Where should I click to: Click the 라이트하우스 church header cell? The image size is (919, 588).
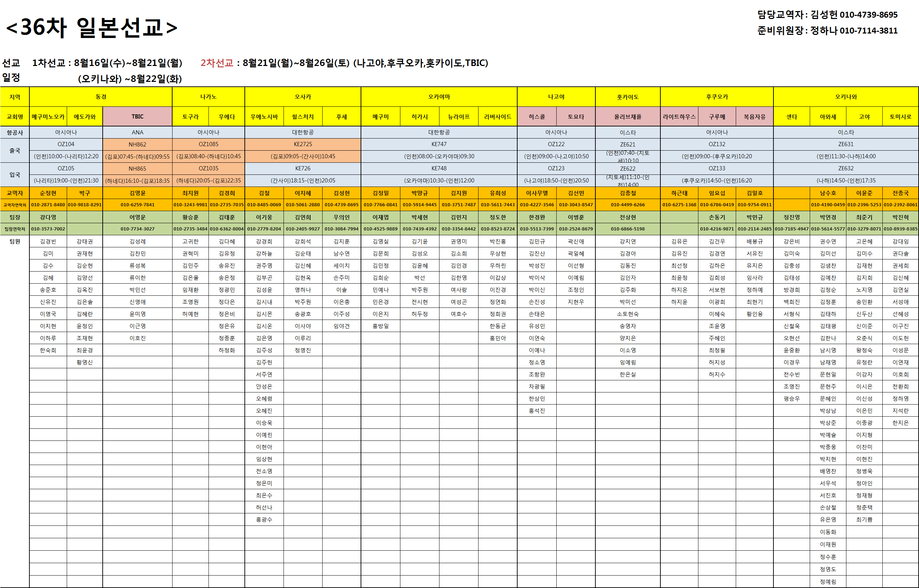pos(679,116)
